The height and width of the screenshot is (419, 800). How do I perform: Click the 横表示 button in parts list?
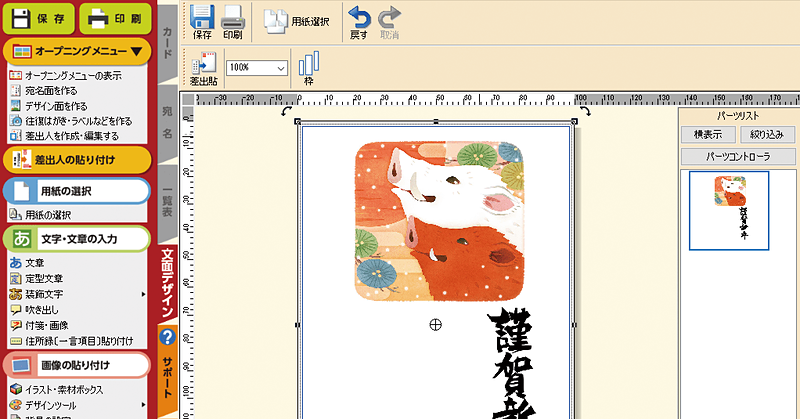coord(708,135)
